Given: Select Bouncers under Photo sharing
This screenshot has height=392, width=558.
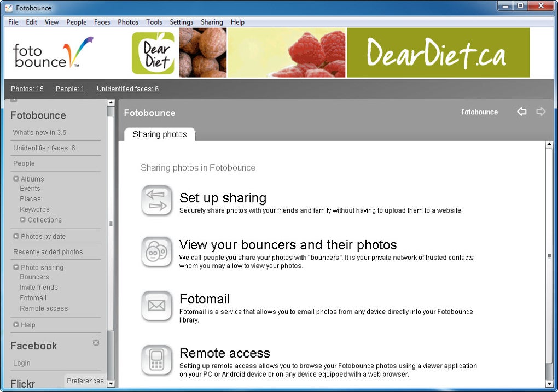Looking at the screenshot, I should coord(34,277).
